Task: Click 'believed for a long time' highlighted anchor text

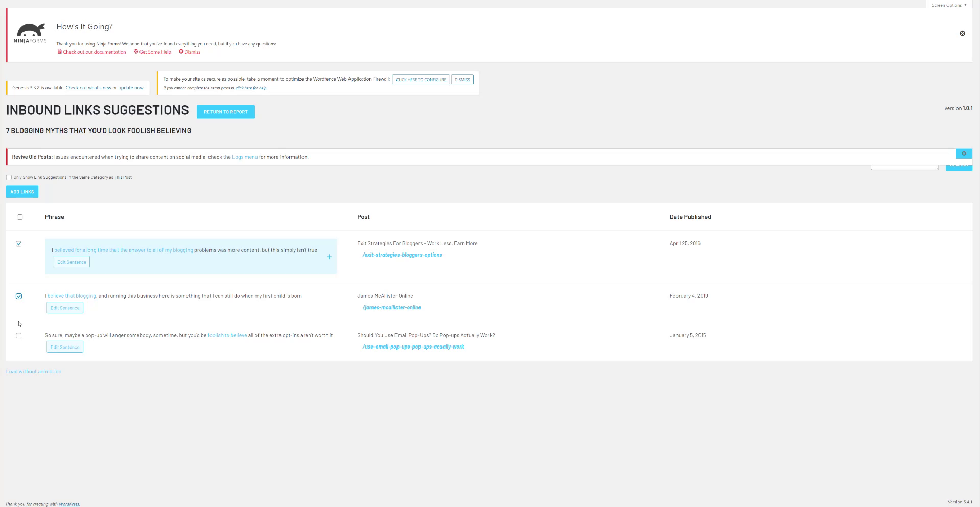Action: tap(124, 250)
